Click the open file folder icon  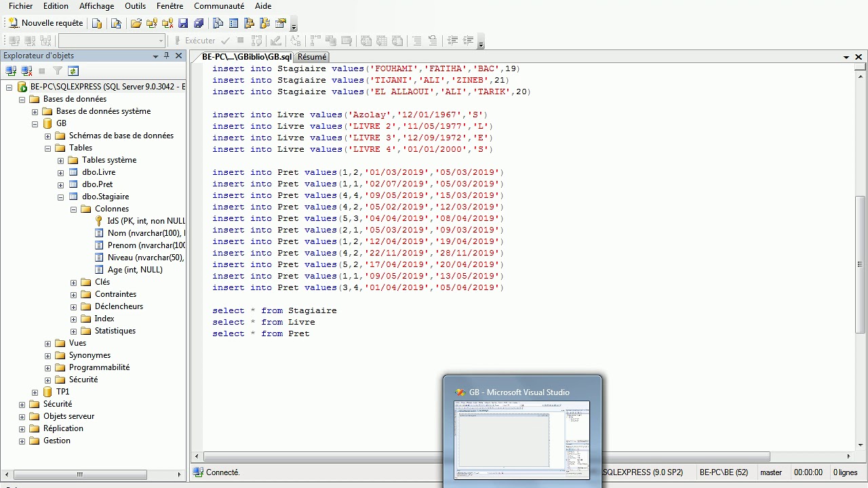[x=136, y=23]
